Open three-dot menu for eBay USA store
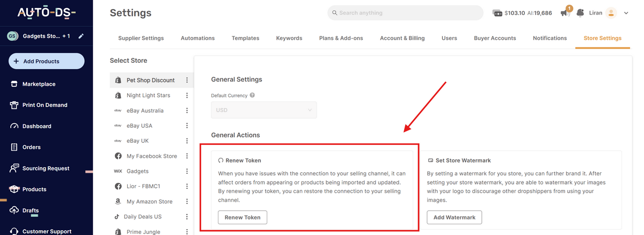644x235 pixels. click(187, 126)
